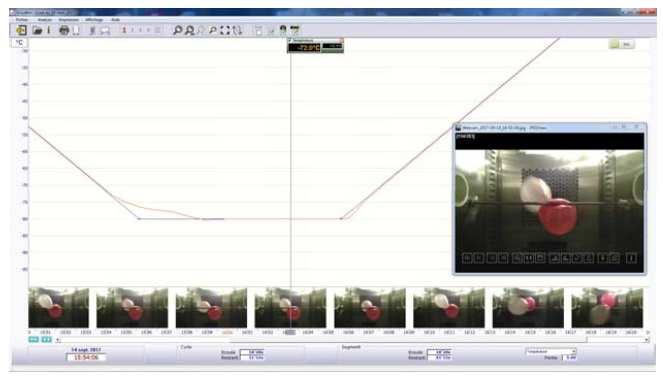Open the Fichier menu
663x383 pixels.
click(22, 19)
